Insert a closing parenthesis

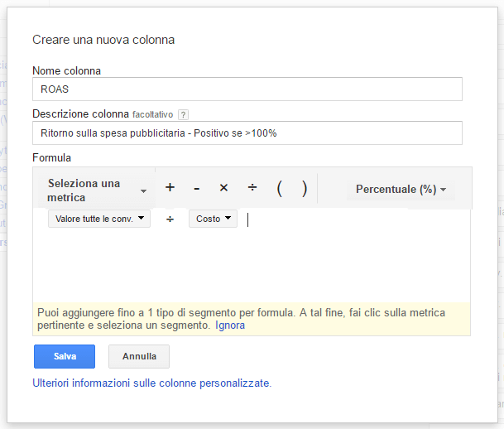click(x=304, y=189)
